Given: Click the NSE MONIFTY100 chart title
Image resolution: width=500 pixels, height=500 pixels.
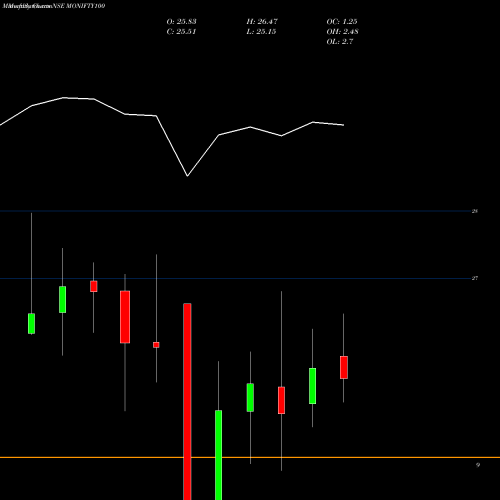Looking at the screenshot, I should pyautogui.click(x=79, y=6).
